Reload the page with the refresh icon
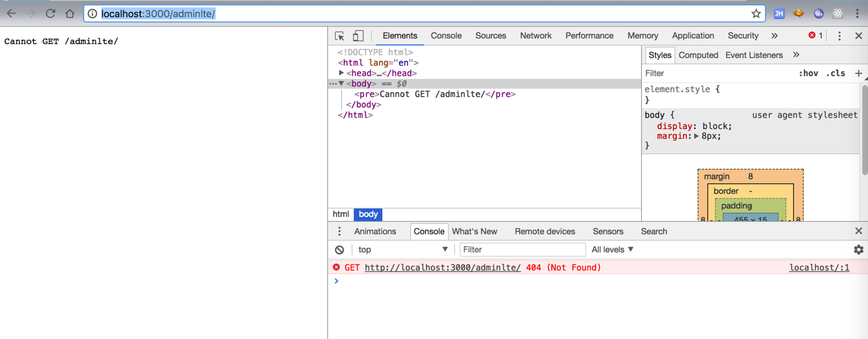This screenshot has width=868, height=339. pos(50,13)
